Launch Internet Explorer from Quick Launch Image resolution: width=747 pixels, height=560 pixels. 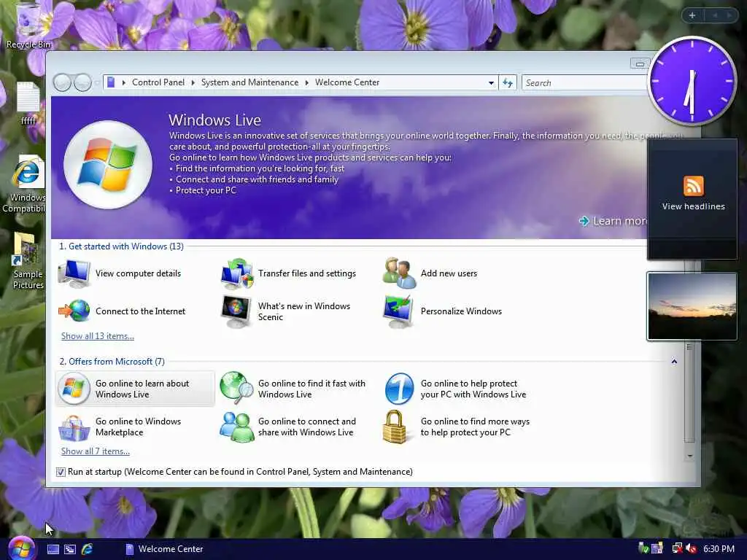88,549
